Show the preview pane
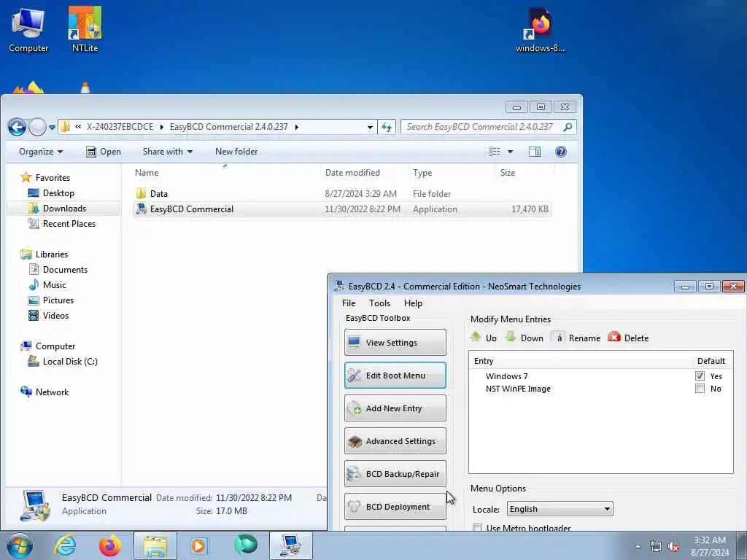 (x=535, y=152)
